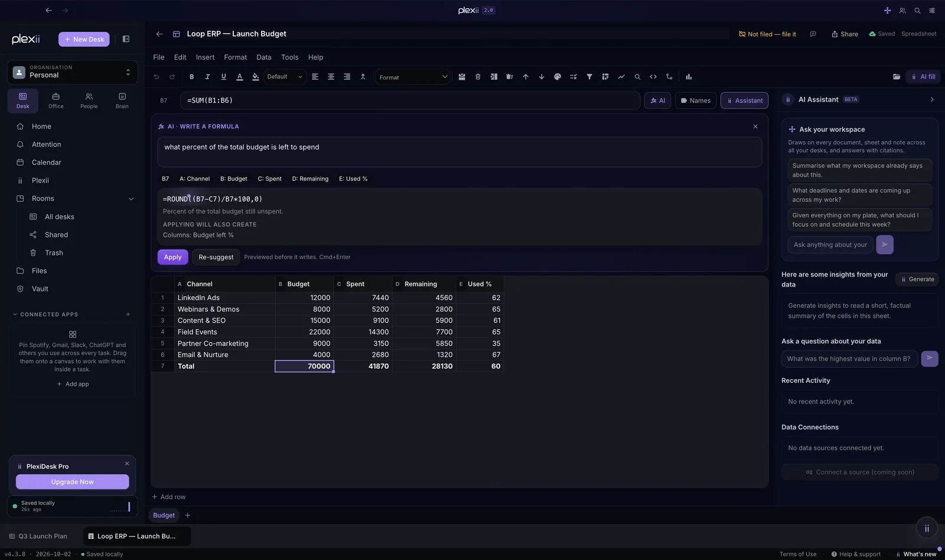Toggle the AI formula button
The image size is (945, 560).
tap(657, 100)
